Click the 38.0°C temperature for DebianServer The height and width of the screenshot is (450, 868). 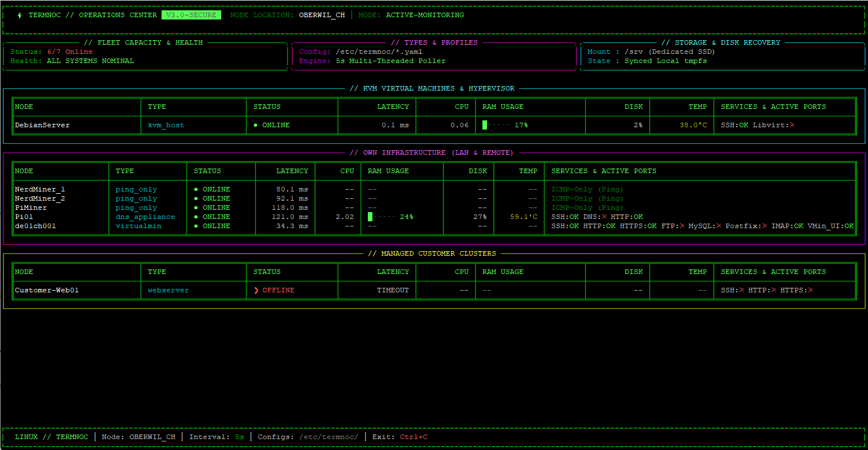point(693,125)
